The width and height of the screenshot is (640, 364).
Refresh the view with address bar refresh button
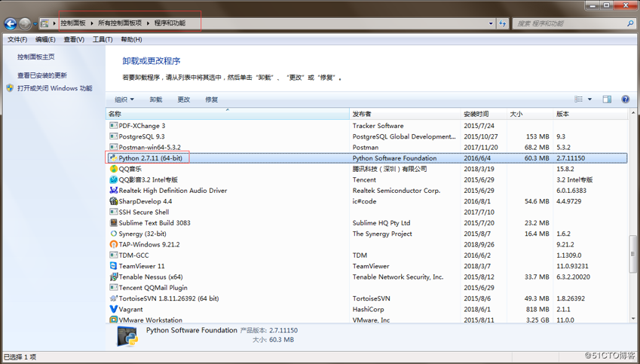[503, 23]
